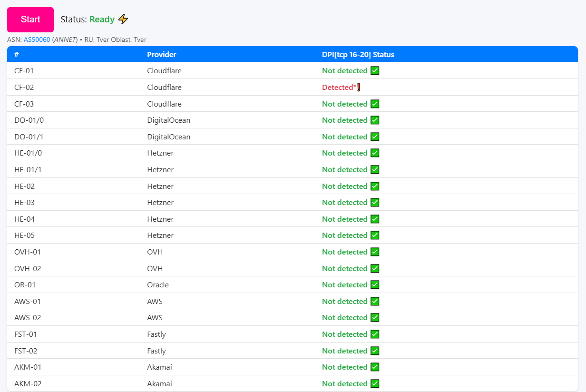
Task: Click green checkmark icon in DO-01/0 row
Action: click(x=375, y=120)
